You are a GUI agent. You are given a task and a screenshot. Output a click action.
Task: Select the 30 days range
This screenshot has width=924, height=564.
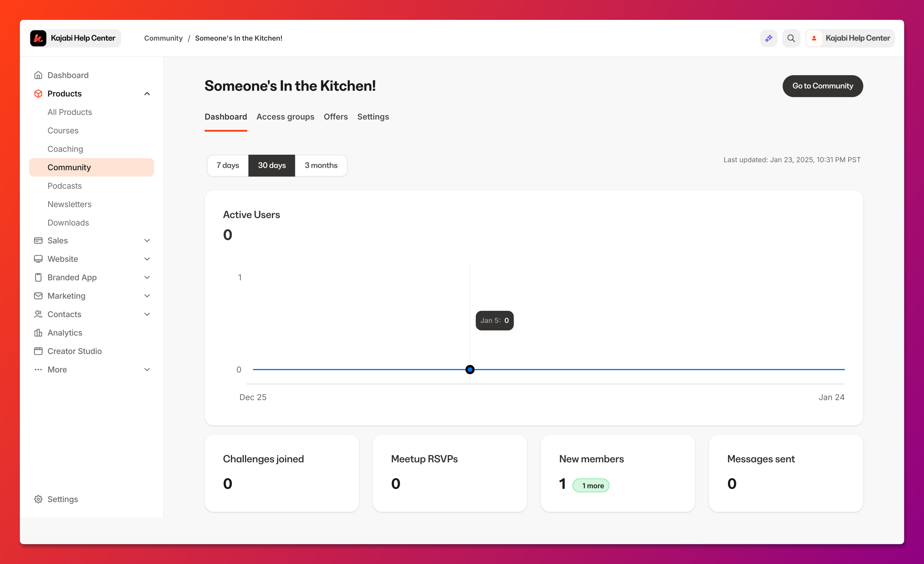271,166
